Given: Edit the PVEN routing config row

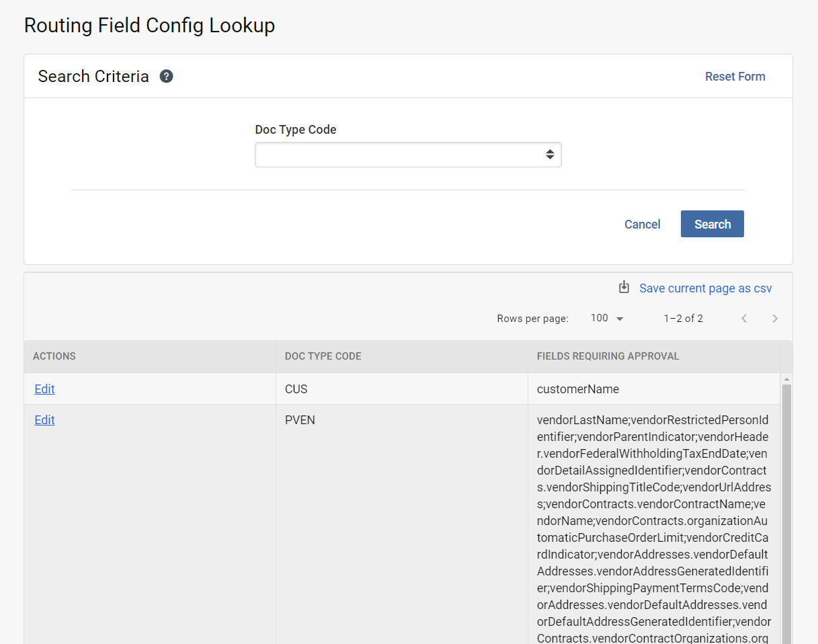Looking at the screenshot, I should [x=44, y=420].
